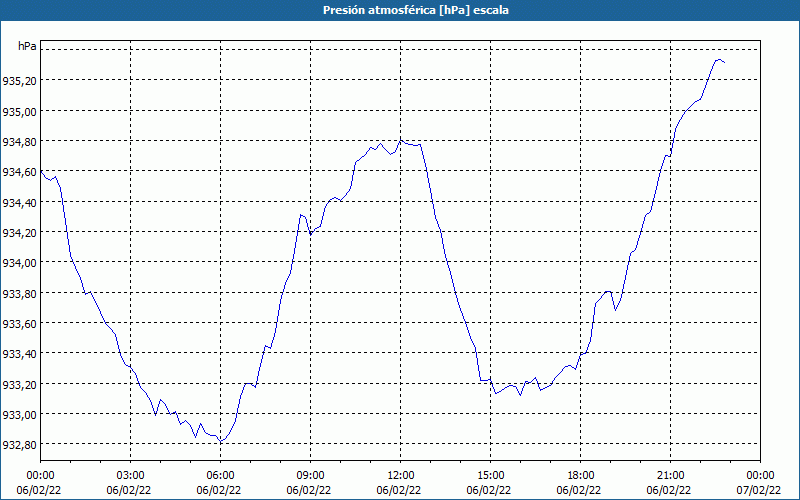Viewport: 800px width, 500px height.
Task: Click the hPa unit label on the axis
Action: 27,46
